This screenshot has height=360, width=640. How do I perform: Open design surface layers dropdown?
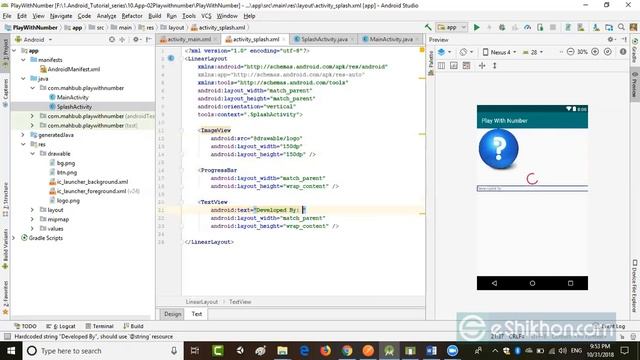click(444, 52)
